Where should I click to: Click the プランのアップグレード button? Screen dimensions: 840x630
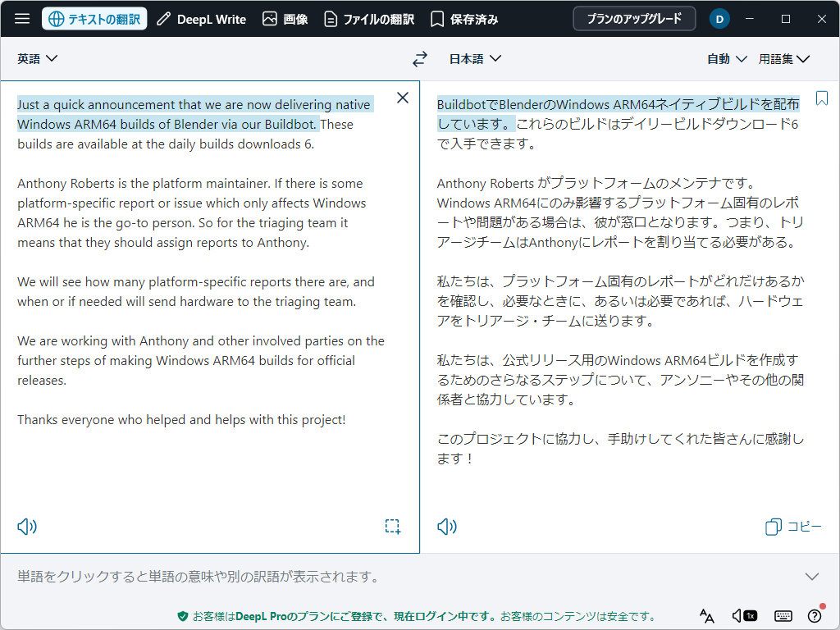tap(633, 18)
